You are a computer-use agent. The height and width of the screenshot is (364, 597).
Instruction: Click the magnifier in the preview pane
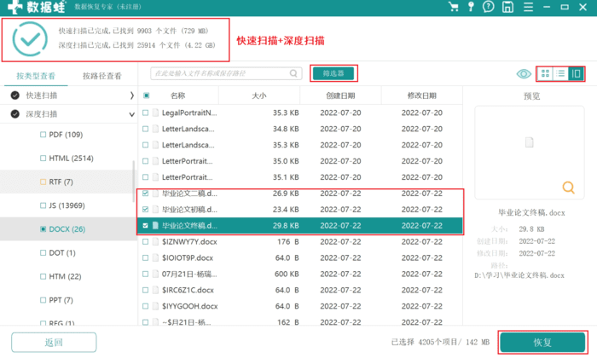(x=567, y=188)
